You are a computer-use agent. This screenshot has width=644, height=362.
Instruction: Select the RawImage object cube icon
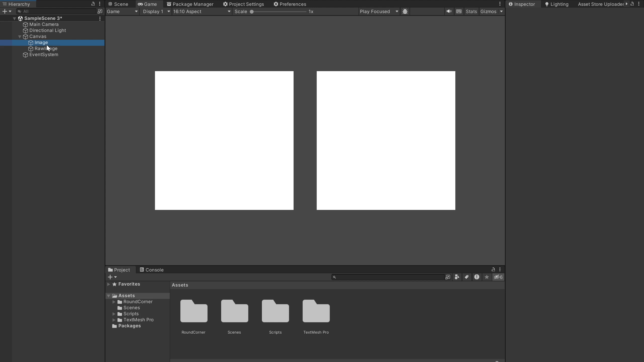31,49
